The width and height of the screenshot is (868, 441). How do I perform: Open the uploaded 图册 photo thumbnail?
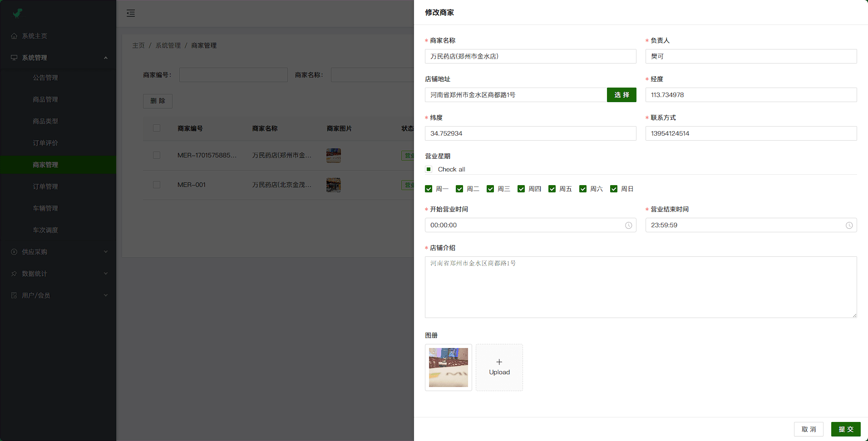click(x=448, y=367)
